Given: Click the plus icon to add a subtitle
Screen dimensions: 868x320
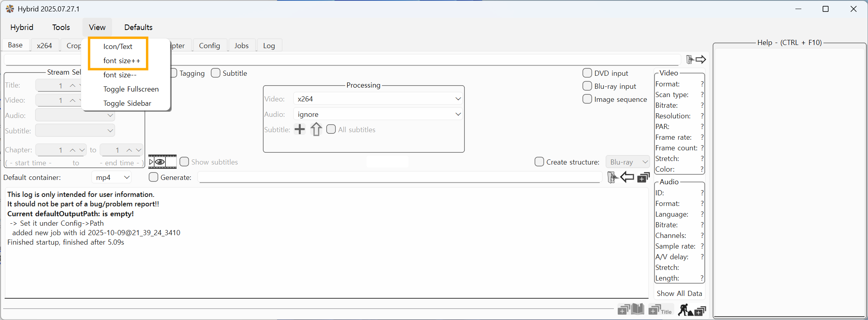Looking at the screenshot, I should (x=300, y=129).
